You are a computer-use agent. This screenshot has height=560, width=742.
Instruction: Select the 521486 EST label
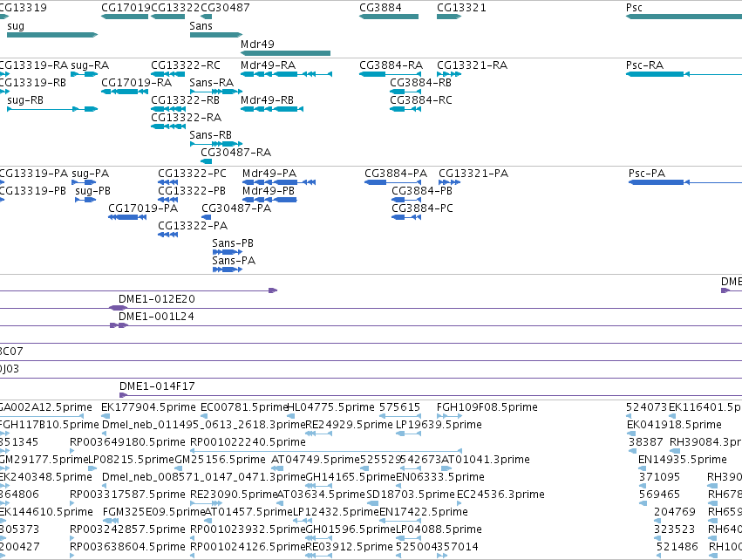point(677,547)
